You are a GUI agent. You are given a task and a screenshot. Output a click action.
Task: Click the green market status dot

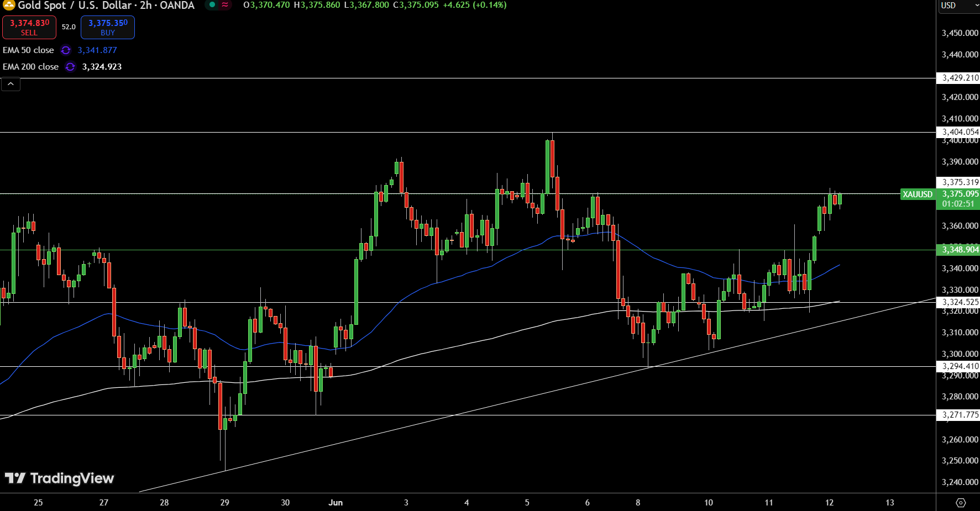(212, 5)
